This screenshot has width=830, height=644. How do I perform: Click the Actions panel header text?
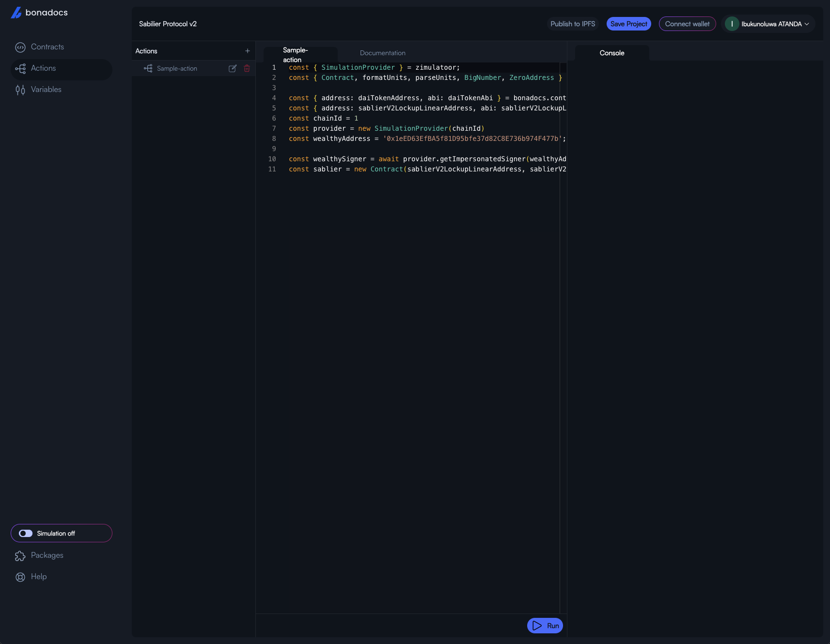tap(146, 51)
